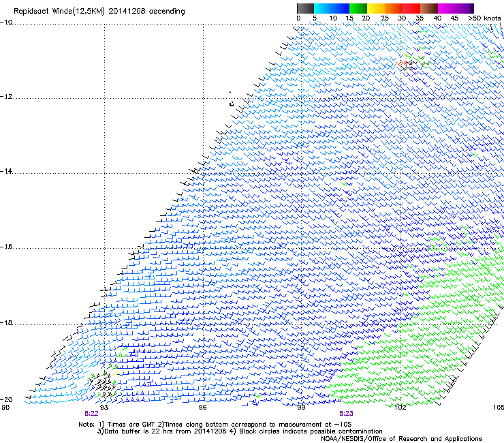Viewport: 504px width, 443px height.
Task: Click the -16 latitude axis label
Action: (6, 247)
